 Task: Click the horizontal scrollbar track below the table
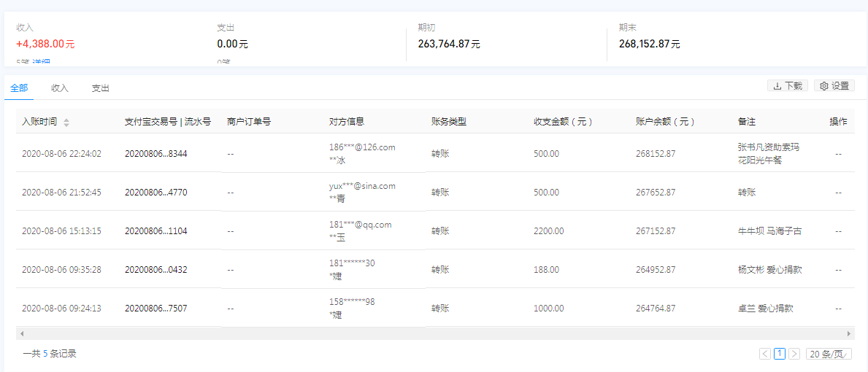click(434, 333)
